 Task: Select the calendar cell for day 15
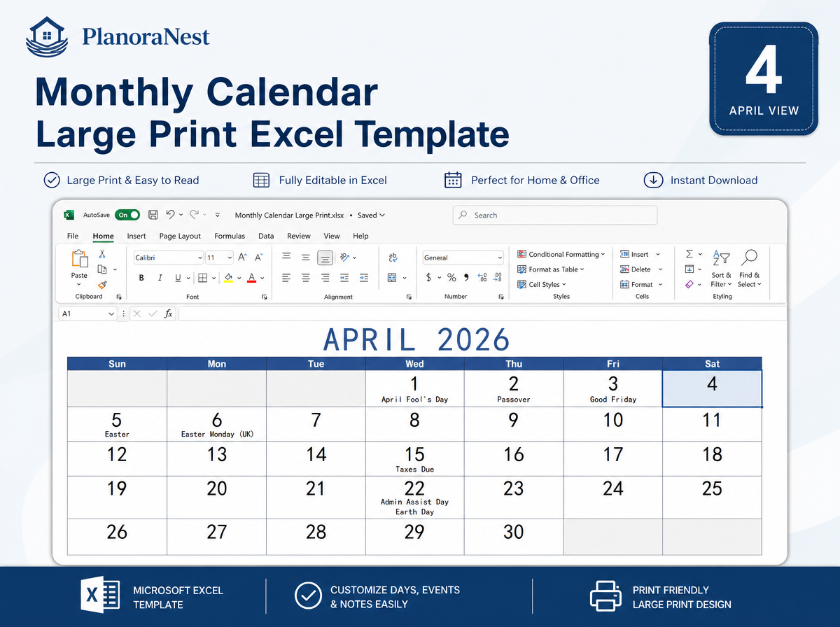[x=414, y=458]
